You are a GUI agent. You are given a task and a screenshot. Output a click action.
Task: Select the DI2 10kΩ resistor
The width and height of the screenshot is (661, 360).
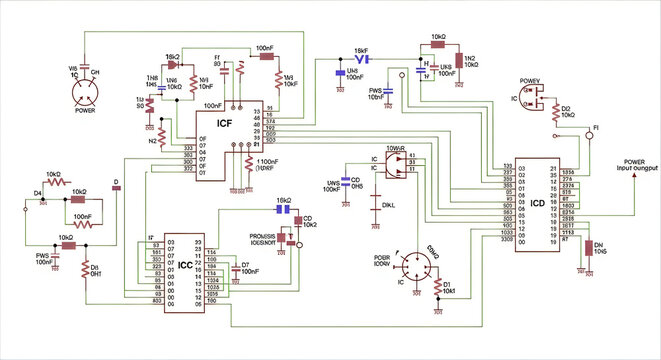click(x=556, y=113)
